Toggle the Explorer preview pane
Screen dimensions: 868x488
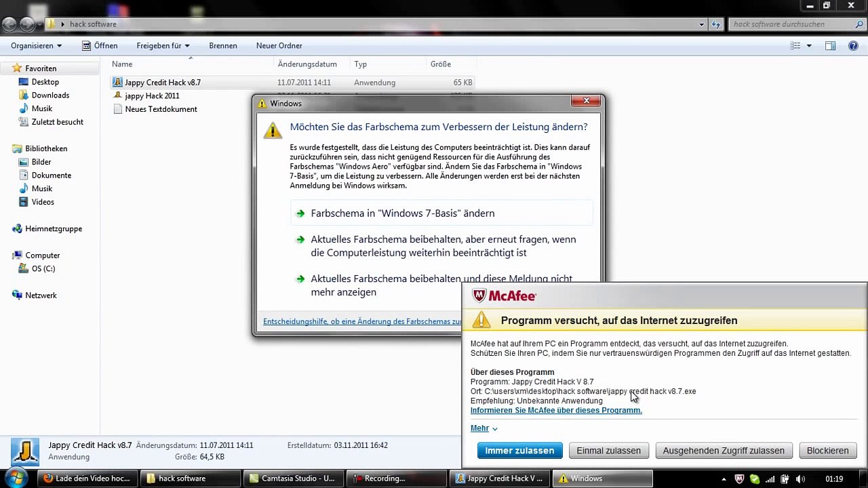(830, 46)
